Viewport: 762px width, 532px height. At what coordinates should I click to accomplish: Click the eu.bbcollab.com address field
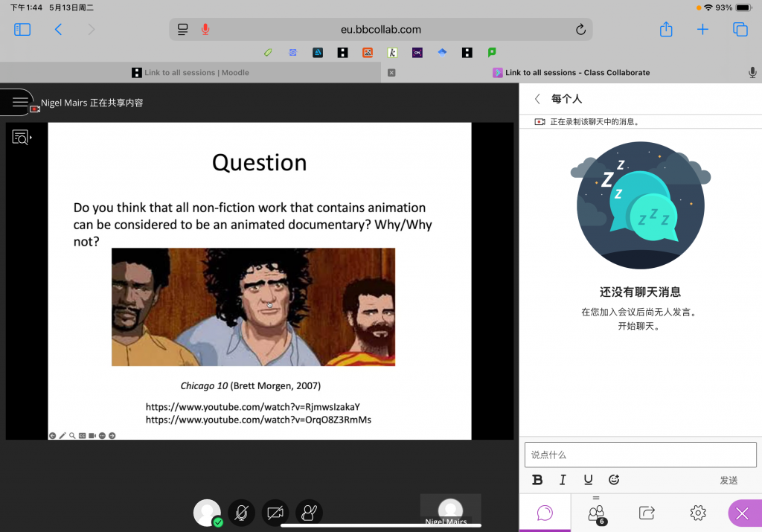point(380,30)
